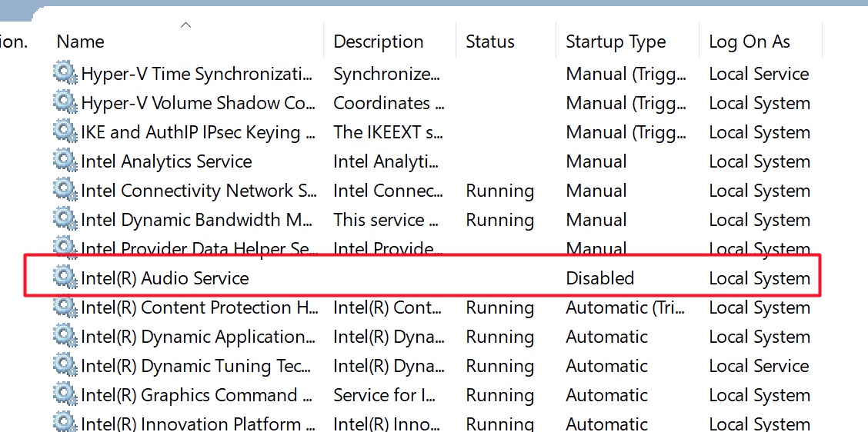Click the gear icon for IKE and AuthIP IPsec Keying
The width and height of the screenshot is (868, 432).
point(65,132)
